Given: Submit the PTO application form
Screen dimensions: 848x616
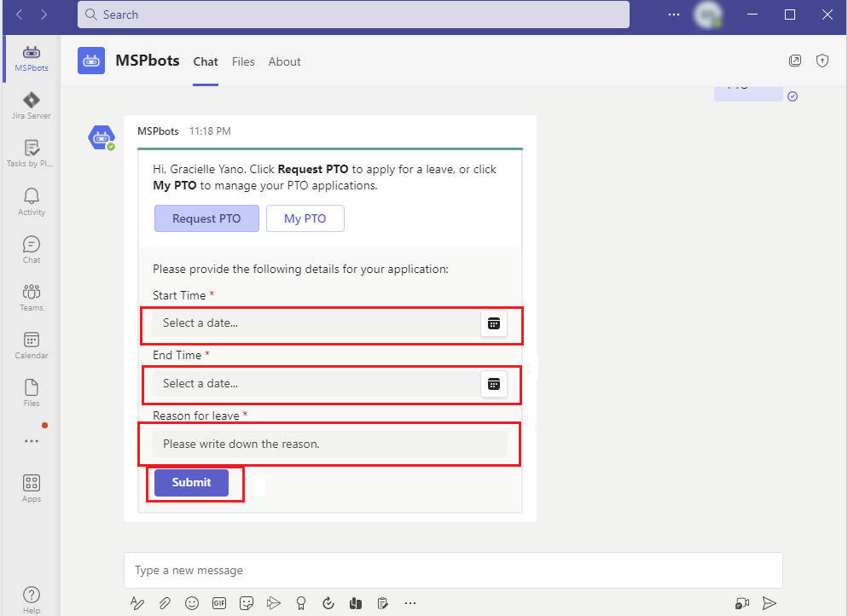Looking at the screenshot, I should (191, 482).
